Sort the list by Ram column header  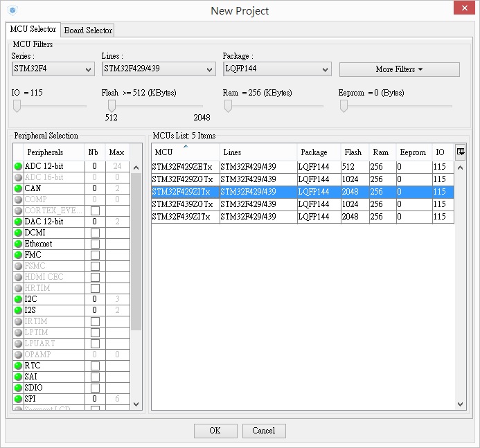382,152
